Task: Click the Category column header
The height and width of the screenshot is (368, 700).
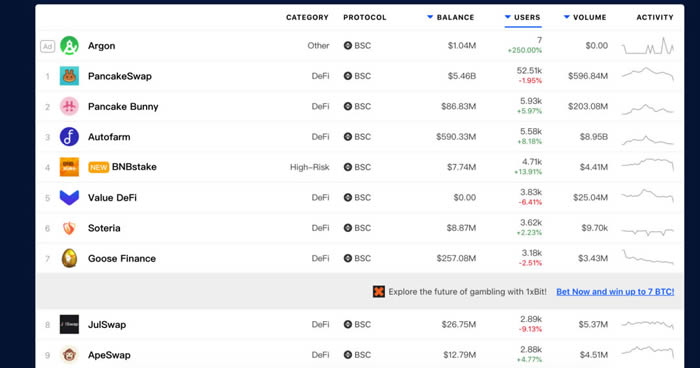Action: 307,17
